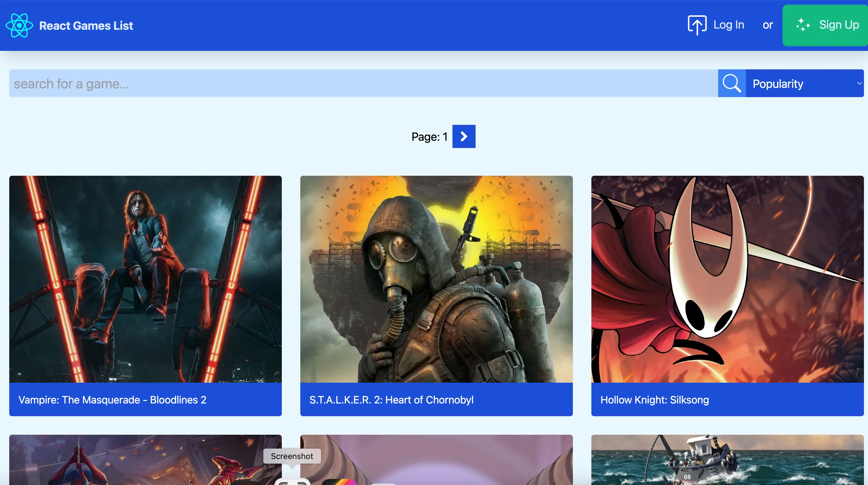
Task: Open the fishing boat game card thumbnail
Action: point(727,460)
